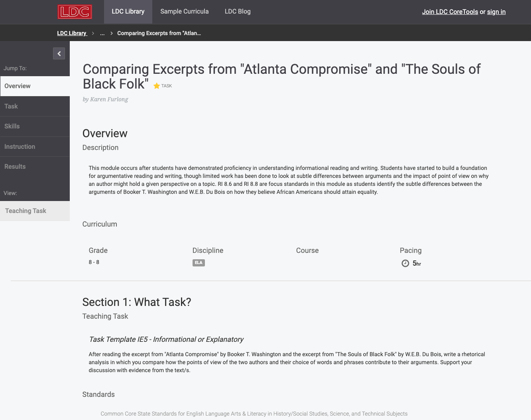
Task: Click the chevron after LDC Library breadcrumb
Action: [92, 34]
